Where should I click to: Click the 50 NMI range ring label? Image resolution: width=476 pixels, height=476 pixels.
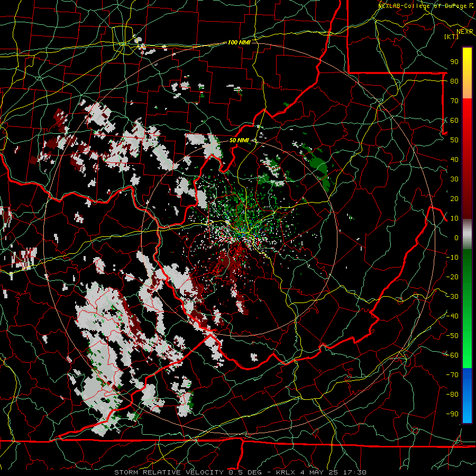pyautogui.click(x=239, y=140)
